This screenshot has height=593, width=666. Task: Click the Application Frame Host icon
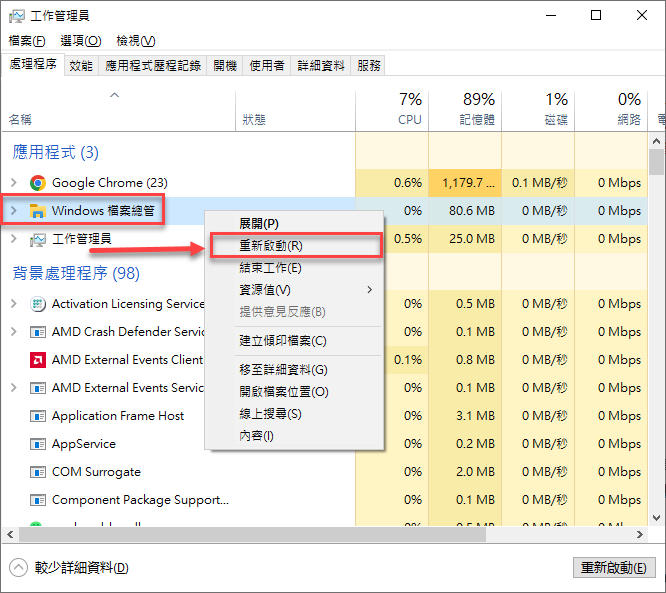[x=38, y=416]
